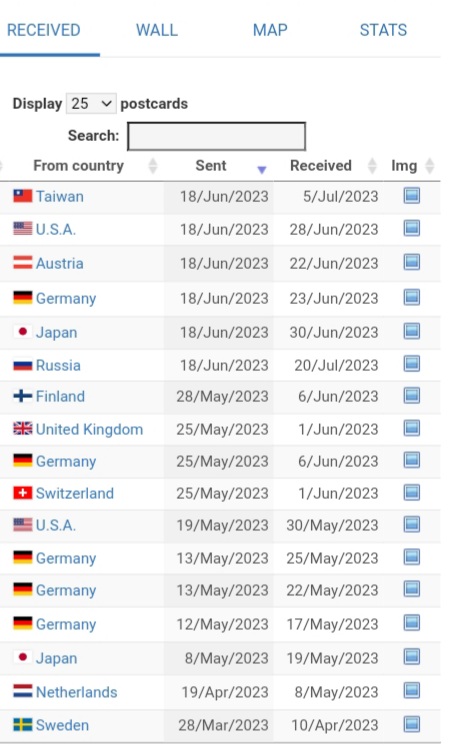Open the Netherlands country link
This screenshot has width=460, height=749.
click(x=76, y=692)
